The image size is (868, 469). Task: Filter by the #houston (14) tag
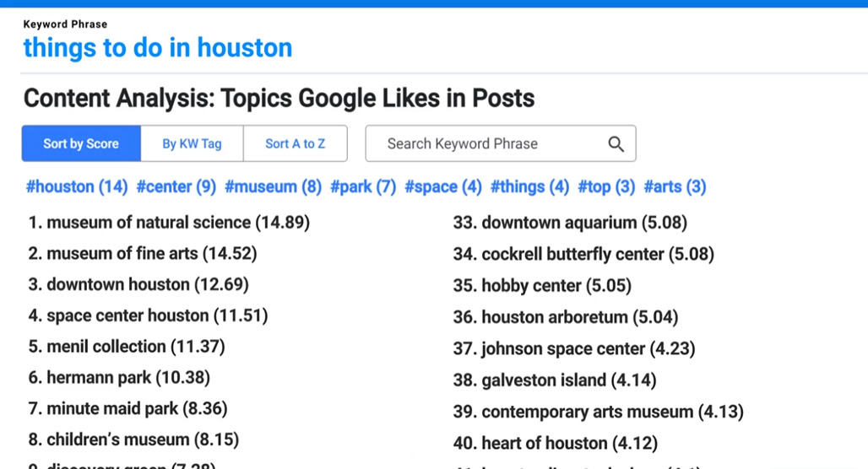tap(77, 187)
